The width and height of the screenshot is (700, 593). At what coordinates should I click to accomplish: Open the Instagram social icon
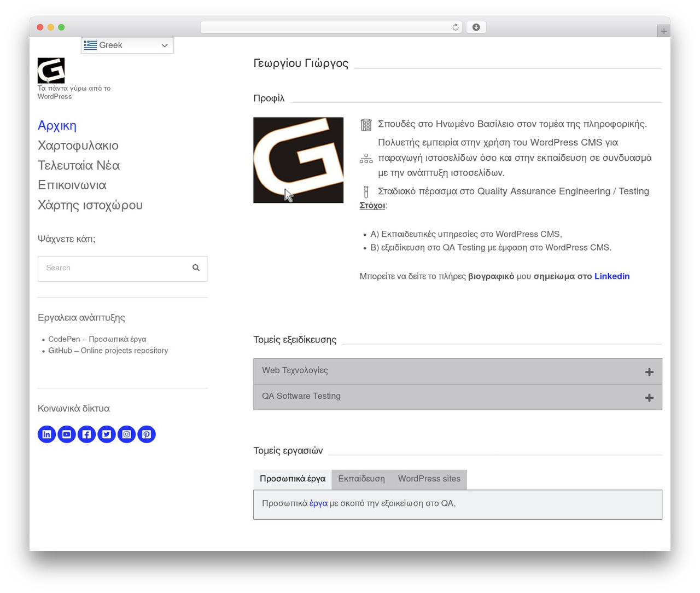click(x=127, y=434)
